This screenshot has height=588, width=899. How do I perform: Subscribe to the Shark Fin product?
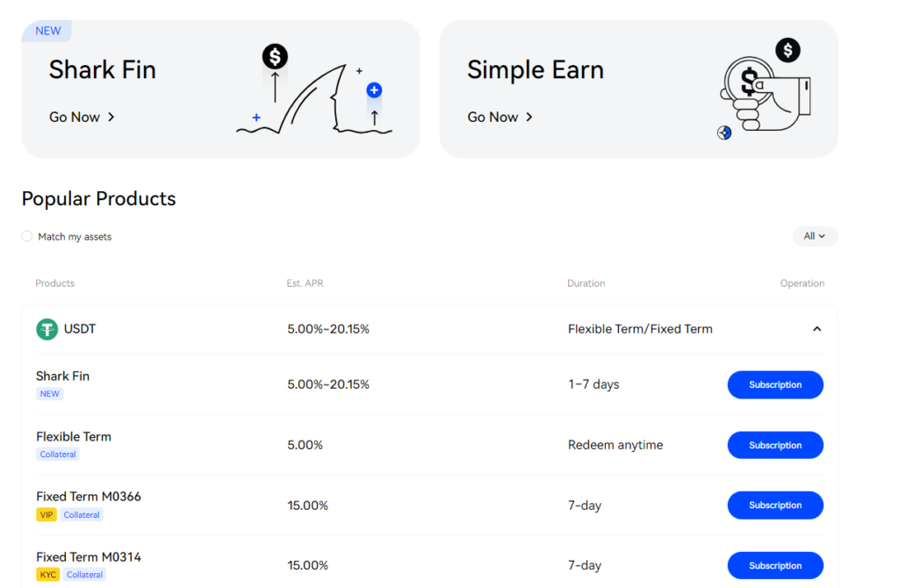click(775, 384)
